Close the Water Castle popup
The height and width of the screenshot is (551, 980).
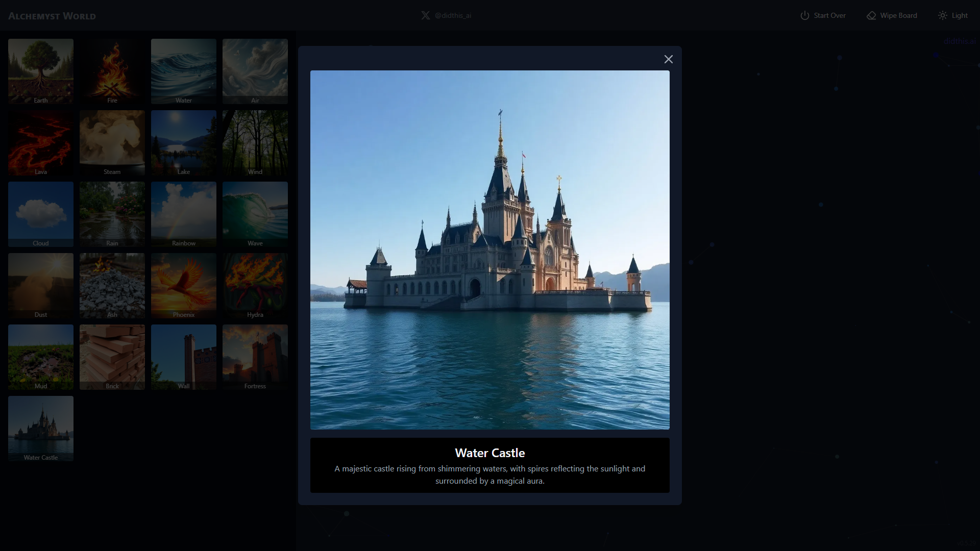[668, 59]
